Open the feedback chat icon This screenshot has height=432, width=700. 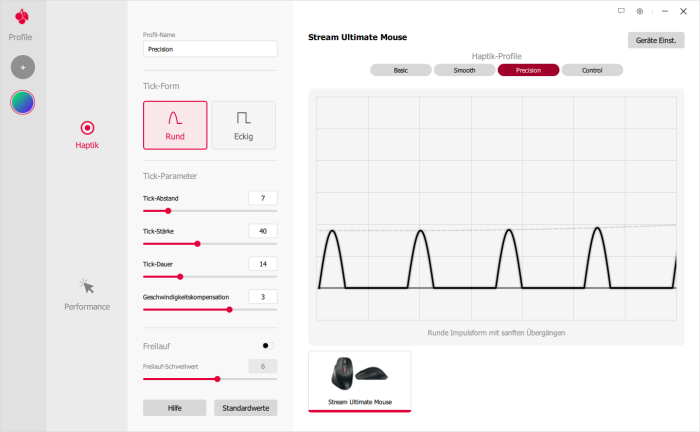[x=621, y=11]
